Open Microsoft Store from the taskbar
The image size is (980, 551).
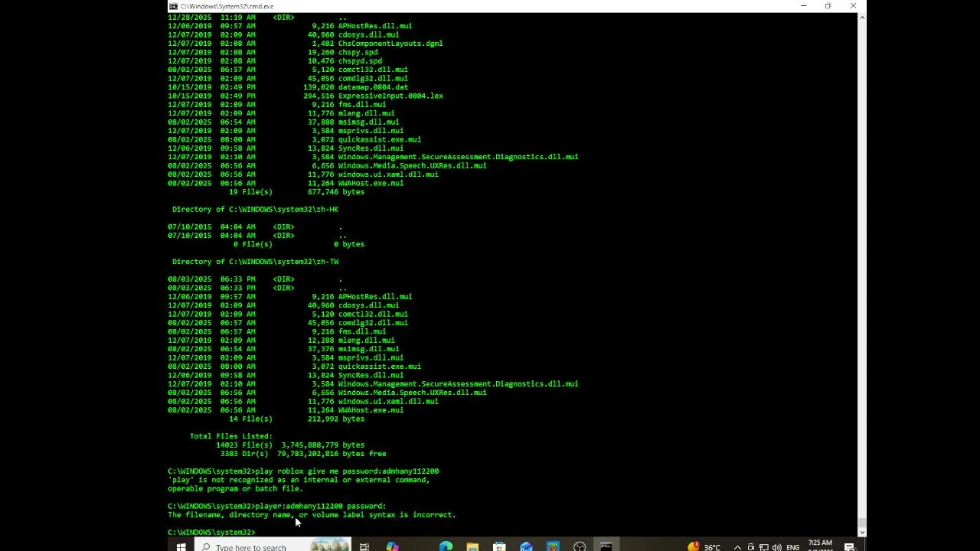point(499,546)
